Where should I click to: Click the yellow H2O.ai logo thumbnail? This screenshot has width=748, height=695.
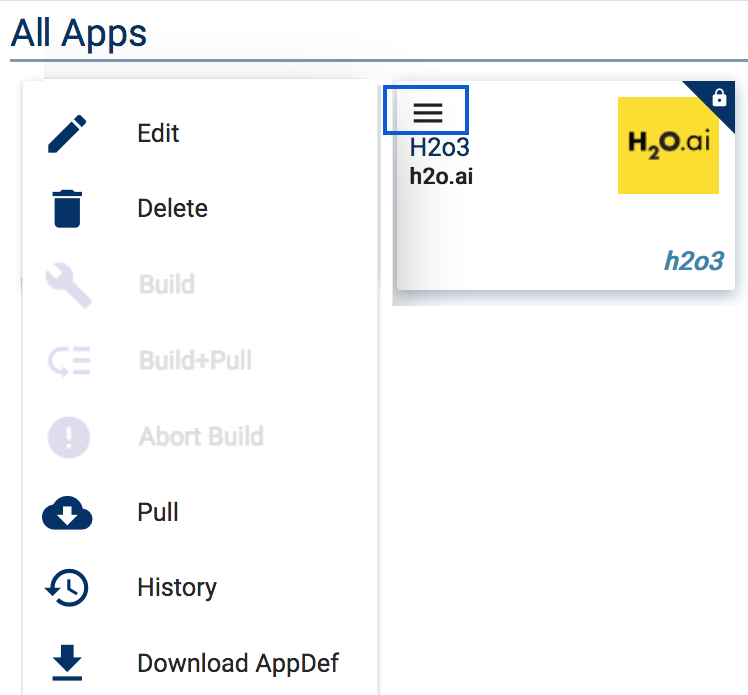pos(668,145)
